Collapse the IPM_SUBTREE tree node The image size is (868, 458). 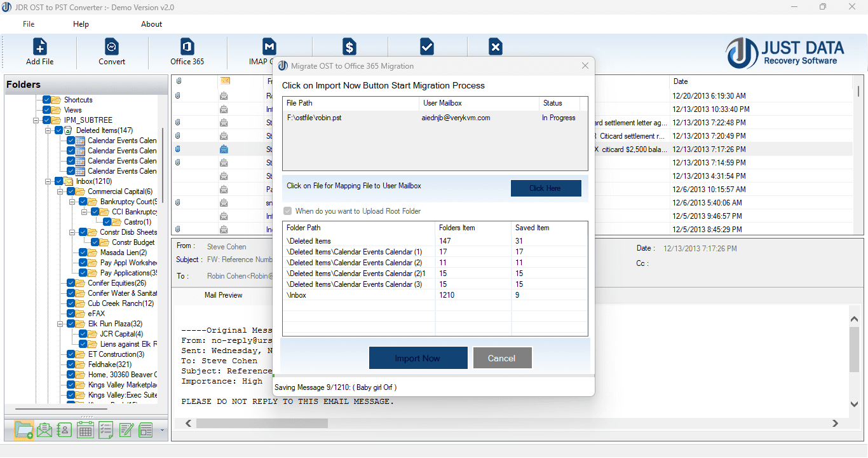(36, 120)
